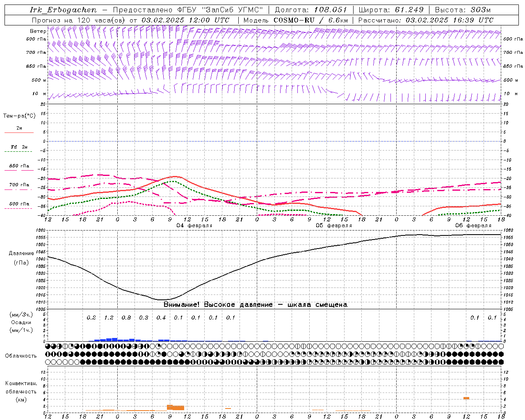Select the (гПа) unit under Давление
Viewport: 525px width, 420px height.
(21, 262)
